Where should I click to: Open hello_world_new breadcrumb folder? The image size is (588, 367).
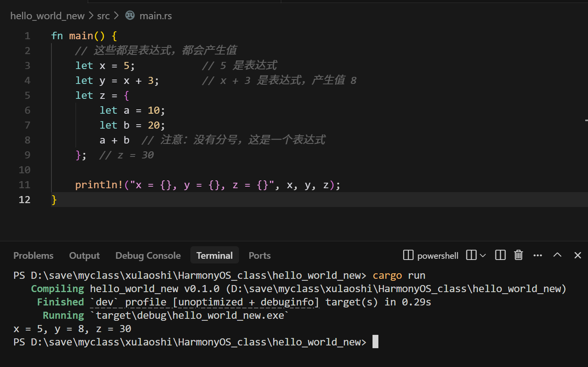47,16
